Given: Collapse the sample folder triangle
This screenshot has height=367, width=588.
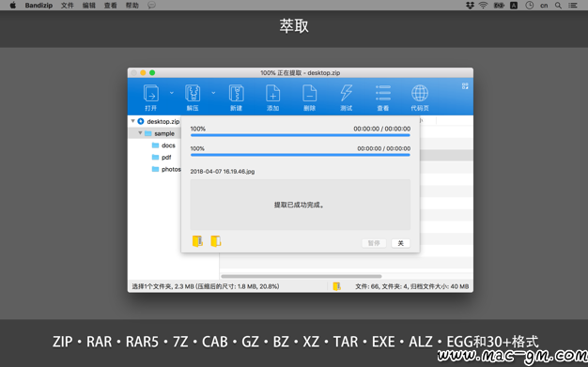Looking at the screenshot, I should [x=140, y=133].
